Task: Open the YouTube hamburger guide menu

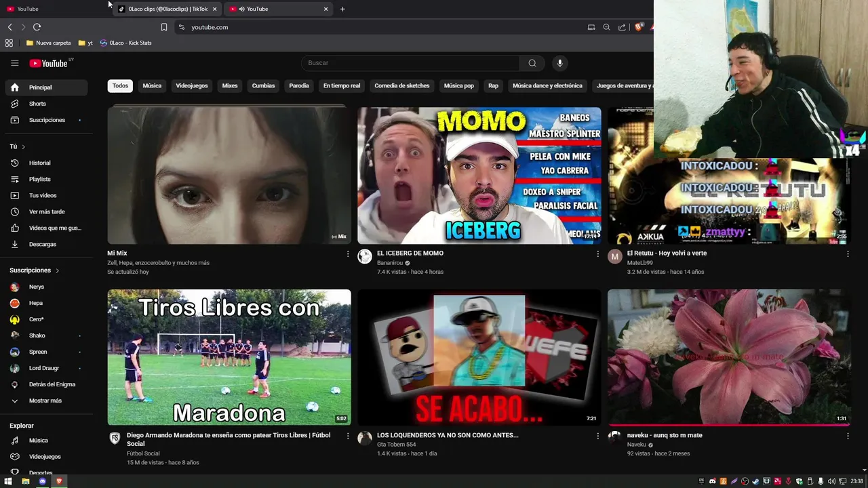Action: pos(14,63)
